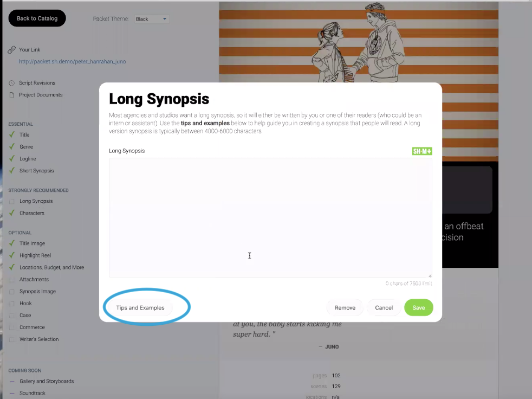Select Short Synopsis in the sidebar

[x=36, y=170]
